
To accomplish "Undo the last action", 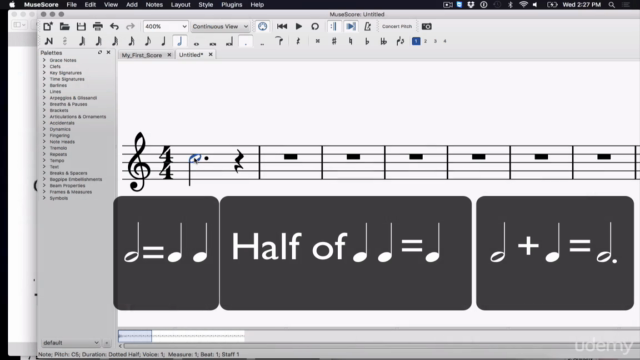I will coord(114,27).
